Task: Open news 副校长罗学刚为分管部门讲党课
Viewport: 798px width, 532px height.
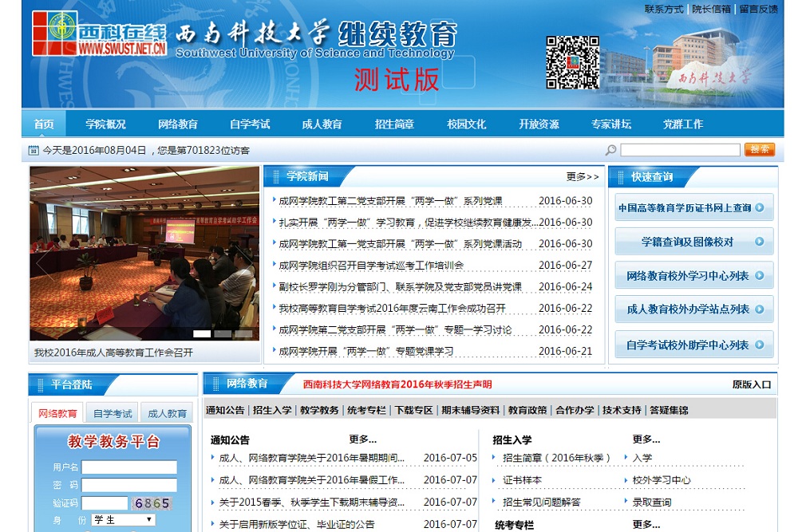Action: click(x=400, y=286)
